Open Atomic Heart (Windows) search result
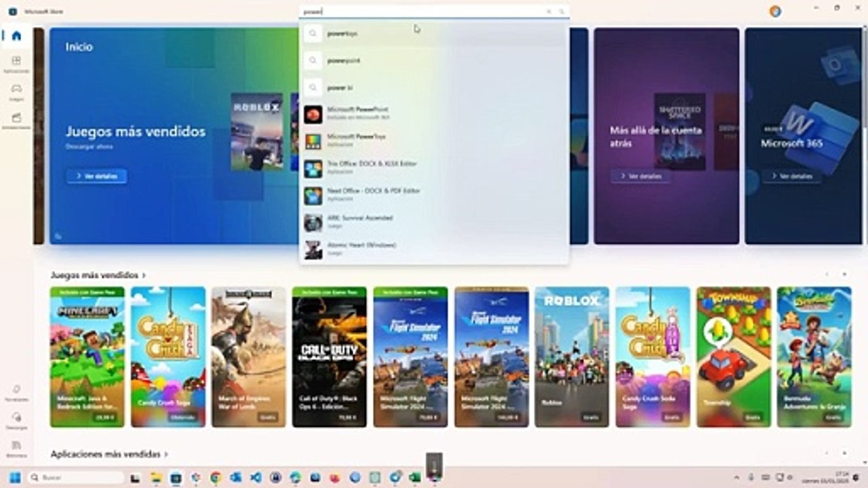Screen dimensions: 868x488 click(x=434, y=249)
